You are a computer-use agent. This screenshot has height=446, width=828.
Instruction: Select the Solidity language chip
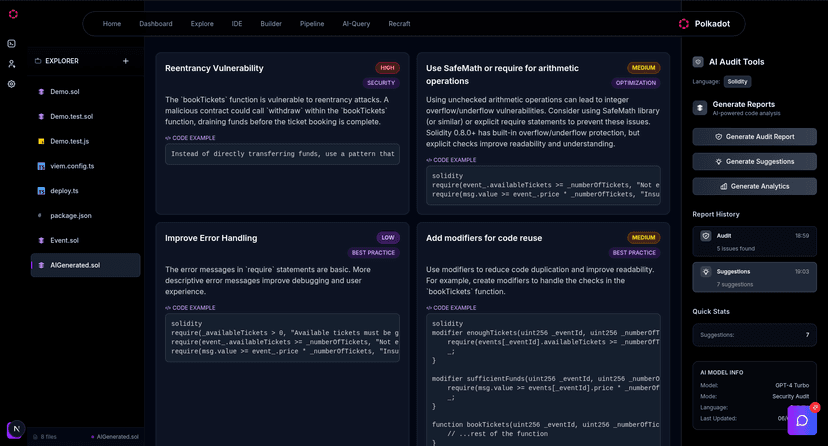[737, 82]
